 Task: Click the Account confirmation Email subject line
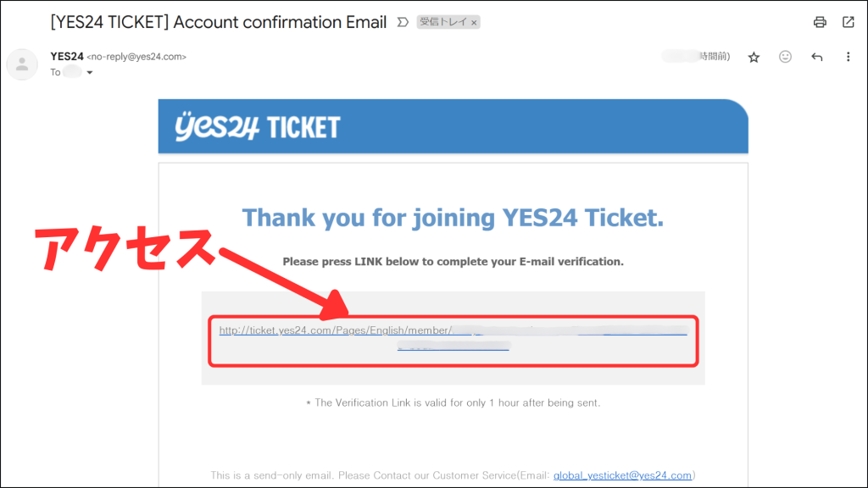click(x=219, y=23)
